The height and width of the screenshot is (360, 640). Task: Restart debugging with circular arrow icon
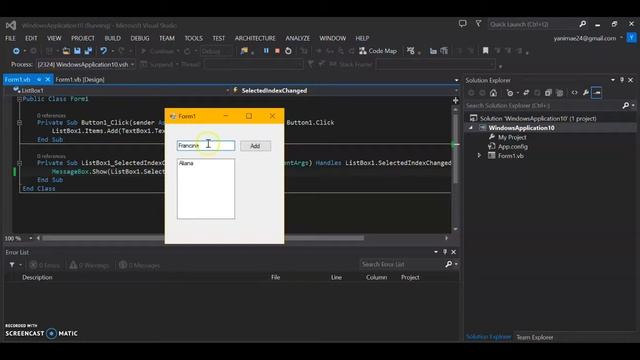click(x=288, y=51)
